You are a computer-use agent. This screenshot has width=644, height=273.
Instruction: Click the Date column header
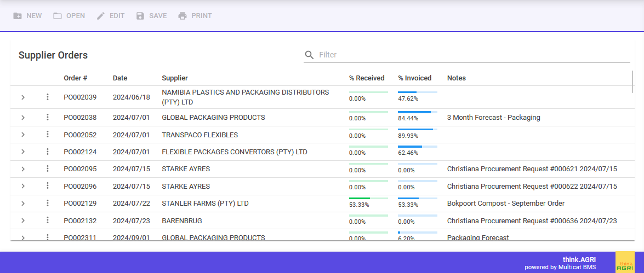tap(120, 78)
